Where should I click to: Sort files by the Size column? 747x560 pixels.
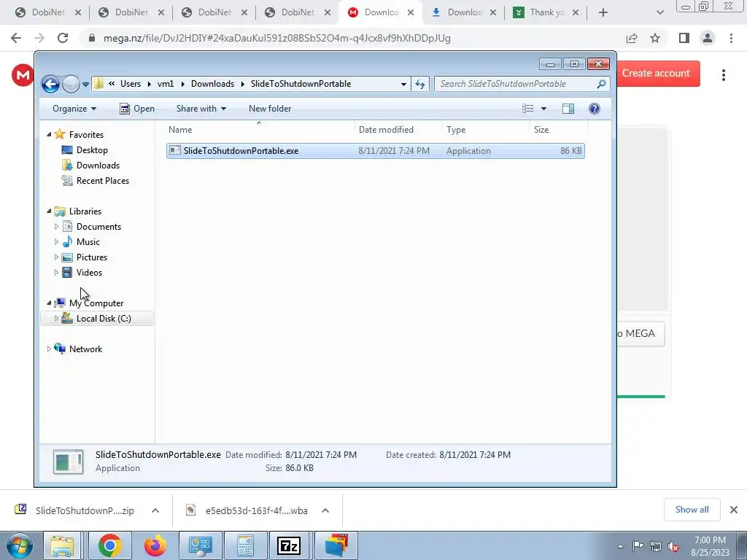(x=558, y=130)
